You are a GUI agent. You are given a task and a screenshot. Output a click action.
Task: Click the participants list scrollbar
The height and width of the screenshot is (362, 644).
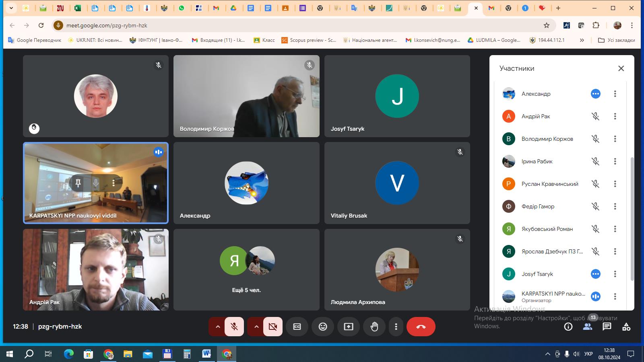tap(632, 217)
